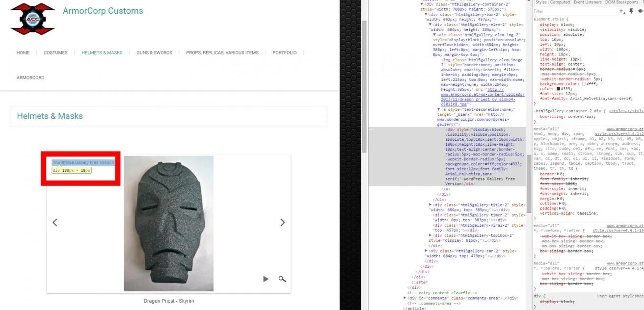Expand html5gallery-toolbox-2 div node
The height and width of the screenshot is (310, 644).
[430, 235]
